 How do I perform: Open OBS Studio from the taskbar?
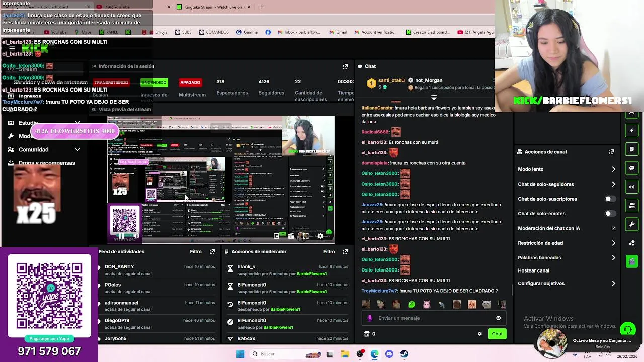[x=360, y=354]
